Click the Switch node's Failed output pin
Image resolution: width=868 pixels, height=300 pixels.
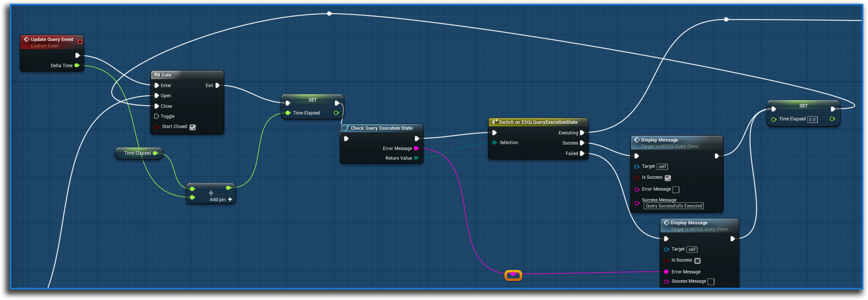582,153
